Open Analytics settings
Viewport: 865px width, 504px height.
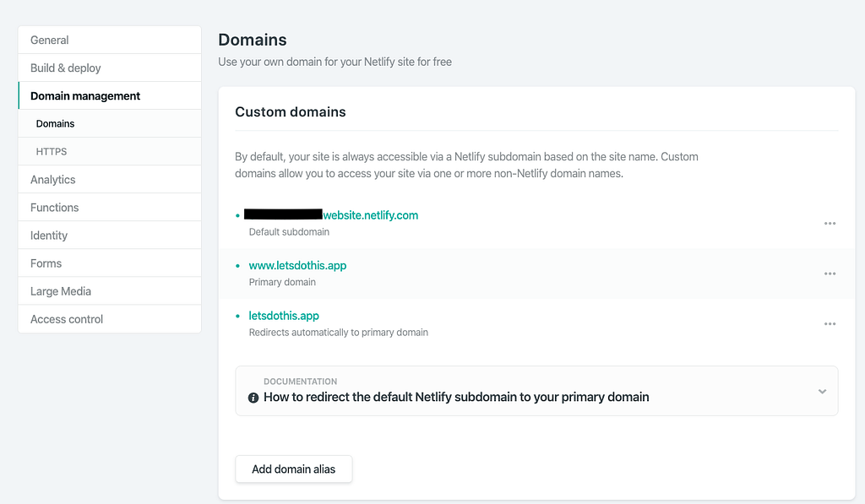109,179
